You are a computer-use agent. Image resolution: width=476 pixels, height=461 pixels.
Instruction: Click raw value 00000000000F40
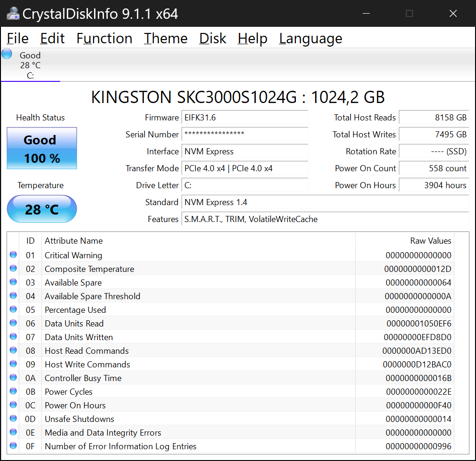pyautogui.click(x=419, y=405)
